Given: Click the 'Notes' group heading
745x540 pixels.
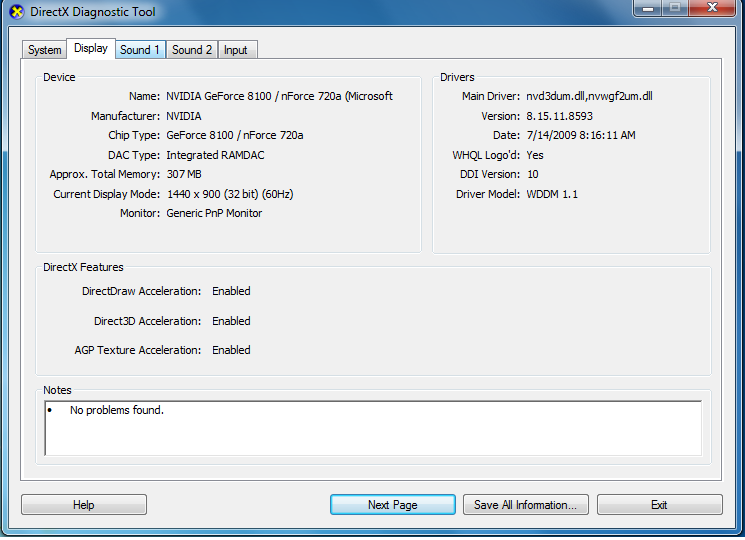Looking at the screenshot, I should tap(57, 390).
